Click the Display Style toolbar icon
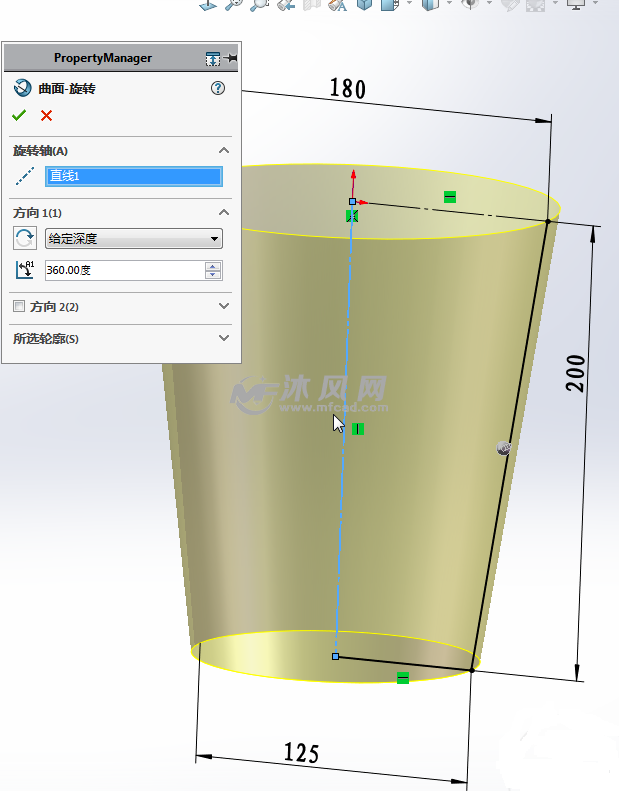 (x=430, y=5)
